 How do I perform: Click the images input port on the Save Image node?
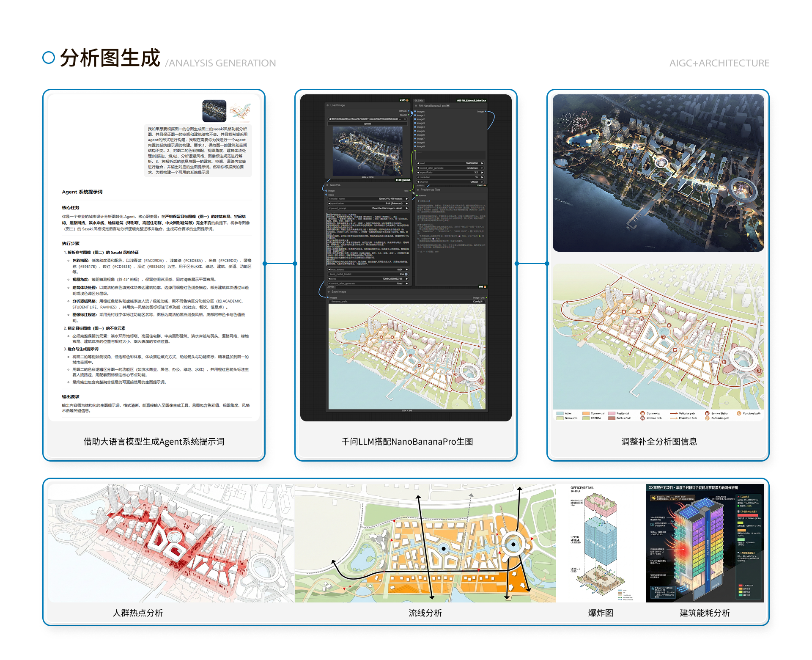327,297
